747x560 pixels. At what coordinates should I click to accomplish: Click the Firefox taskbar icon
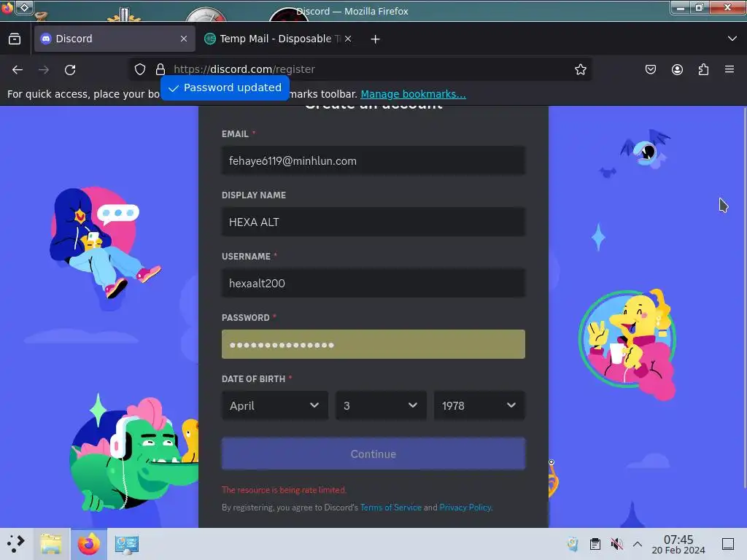click(89, 544)
